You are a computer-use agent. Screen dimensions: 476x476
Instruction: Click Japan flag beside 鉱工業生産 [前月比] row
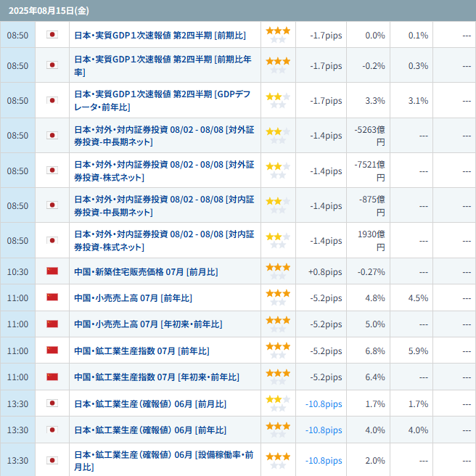point(52,403)
